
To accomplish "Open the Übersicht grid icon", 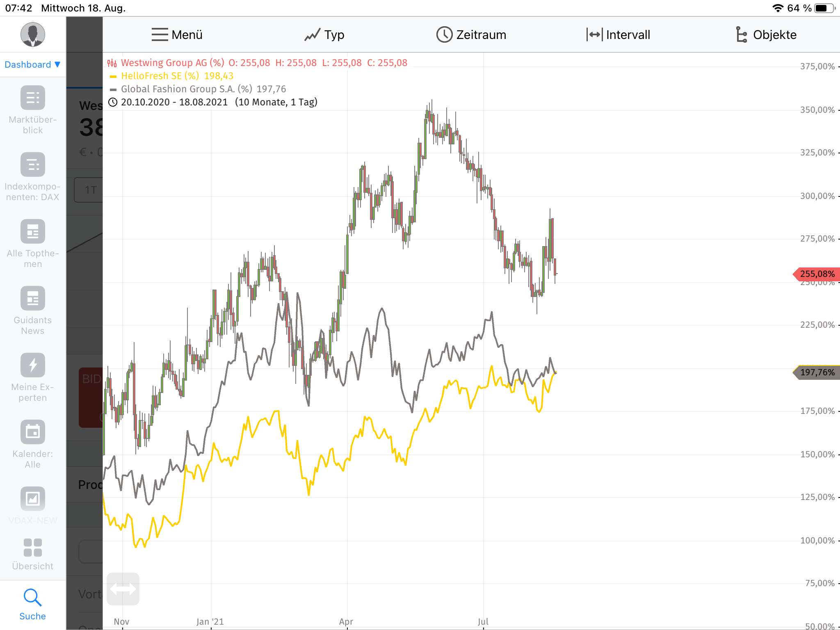I will pyautogui.click(x=32, y=548).
